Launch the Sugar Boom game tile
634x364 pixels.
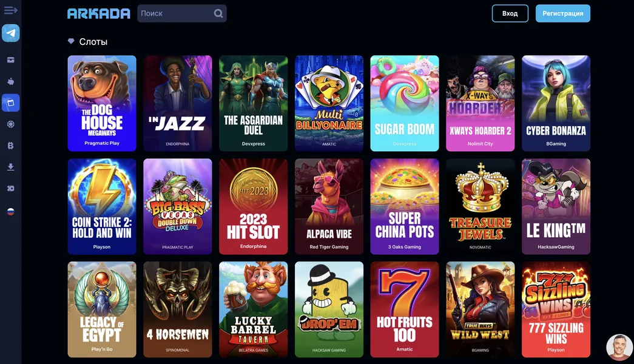404,103
